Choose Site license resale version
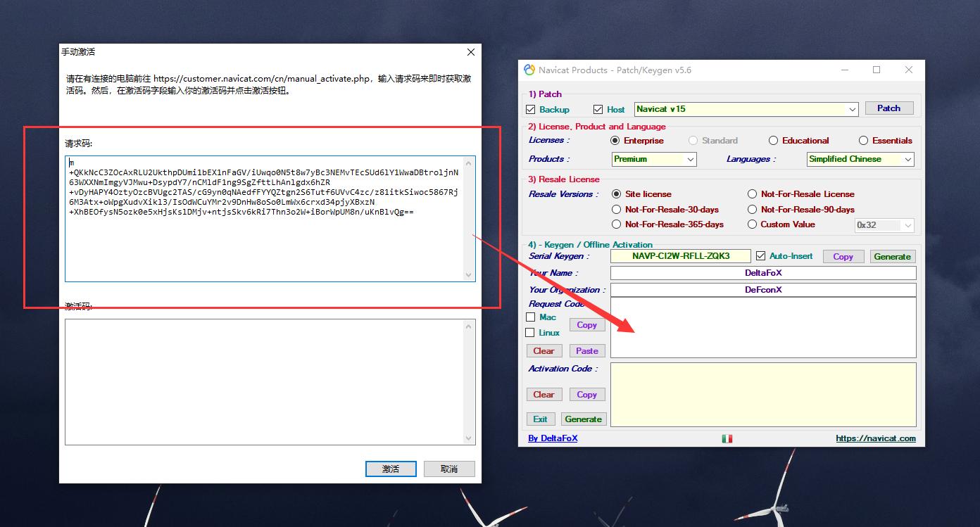 click(x=617, y=194)
